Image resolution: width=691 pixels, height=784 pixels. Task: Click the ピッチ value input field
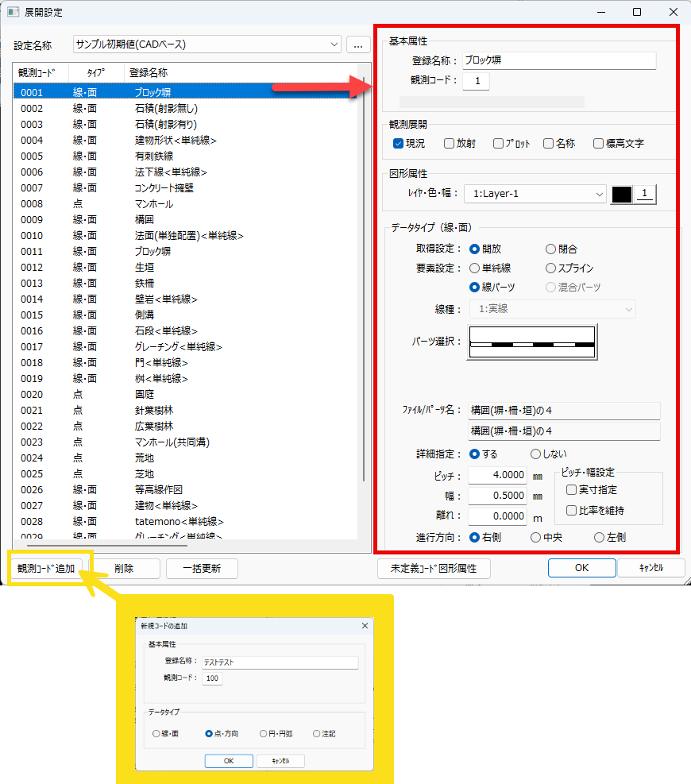(497, 475)
